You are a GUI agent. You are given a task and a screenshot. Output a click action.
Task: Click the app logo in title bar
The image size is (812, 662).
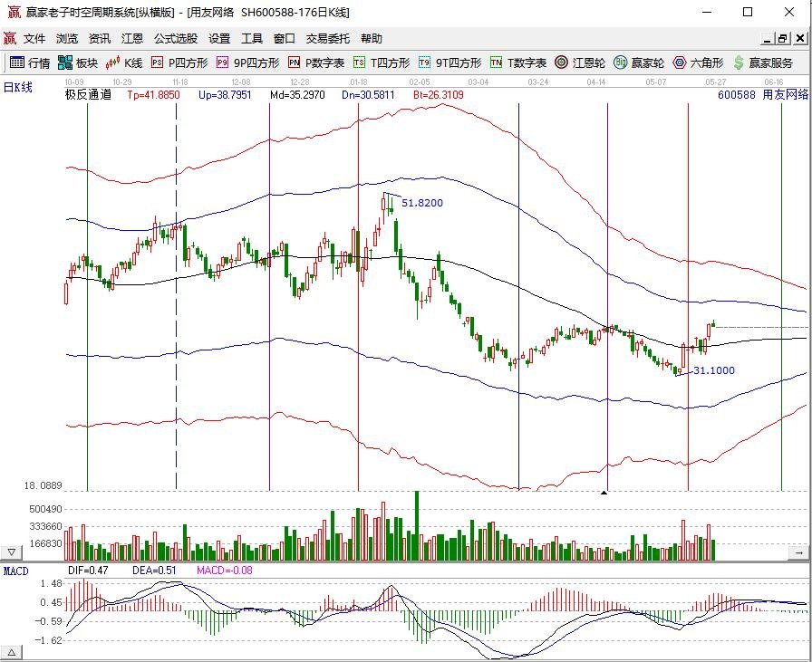point(14,12)
